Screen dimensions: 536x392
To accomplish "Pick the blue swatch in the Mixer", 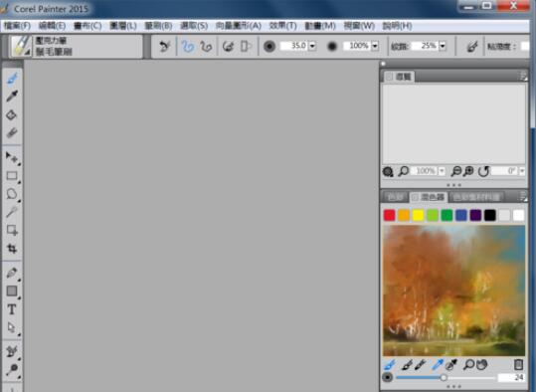I will click(x=461, y=216).
